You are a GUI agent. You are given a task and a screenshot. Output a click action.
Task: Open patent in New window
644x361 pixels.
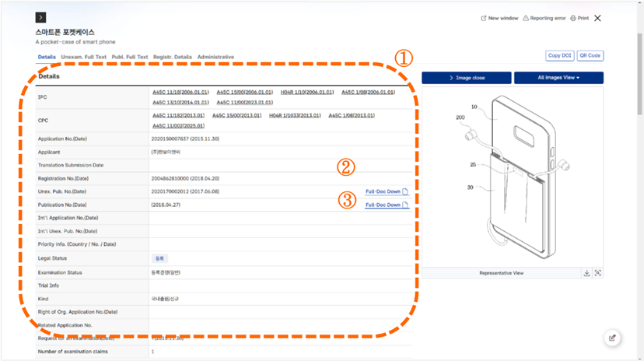click(499, 18)
